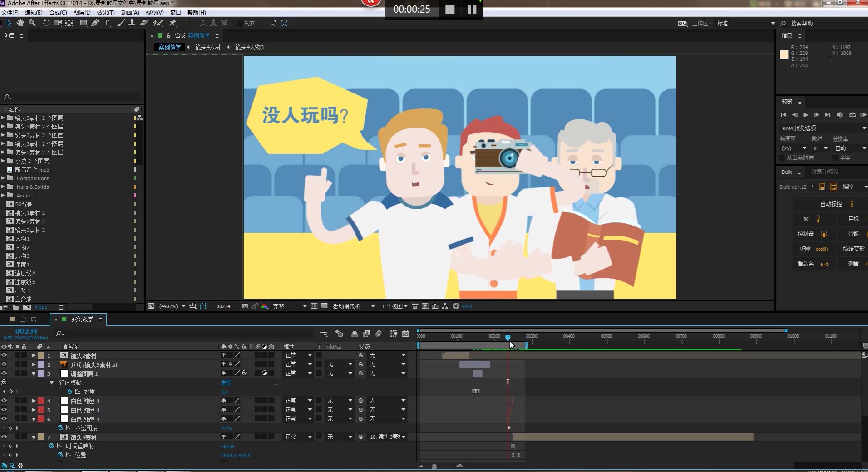The height and width of the screenshot is (472, 868).
Task: Activate the Horizontal Type tool
Action: pyautogui.click(x=106, y=23)
